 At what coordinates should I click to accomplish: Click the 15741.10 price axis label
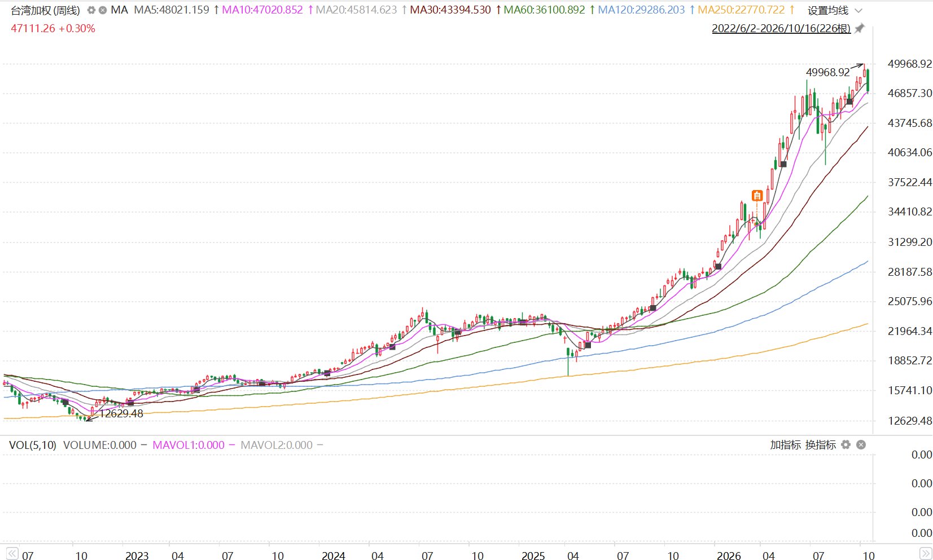coord(910,390)
